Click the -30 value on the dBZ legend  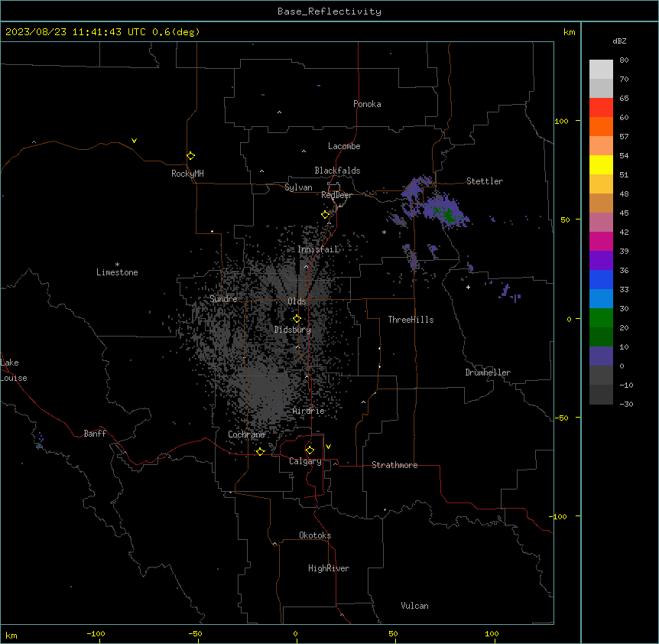626,404
